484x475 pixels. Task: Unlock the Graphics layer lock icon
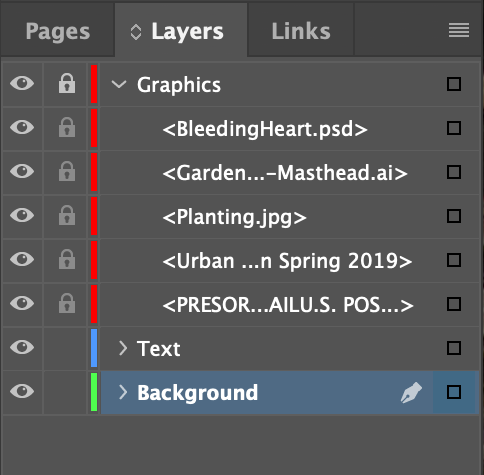[x=67, y=83]
